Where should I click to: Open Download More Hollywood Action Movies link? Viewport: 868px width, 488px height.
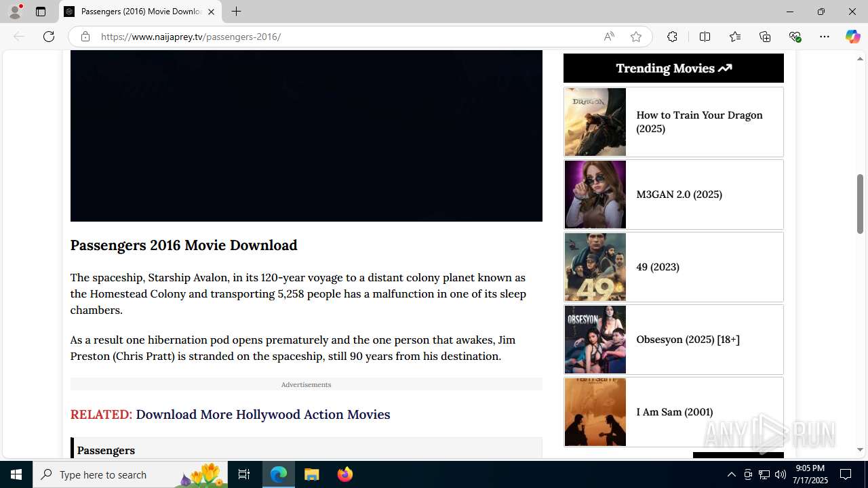pyautogui.click(x=263, y=414)
